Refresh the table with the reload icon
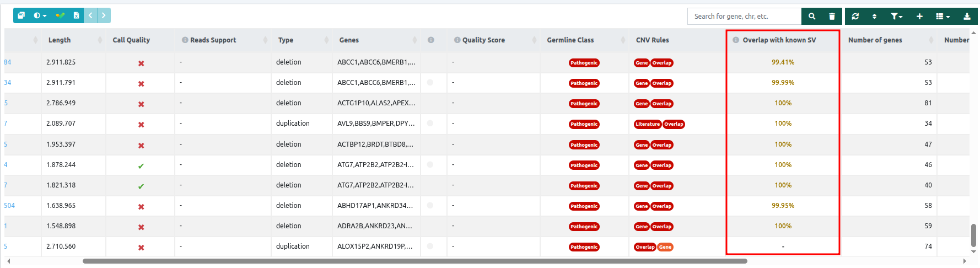The height and width of the screenshot is (268, 980). click(855, 17)
